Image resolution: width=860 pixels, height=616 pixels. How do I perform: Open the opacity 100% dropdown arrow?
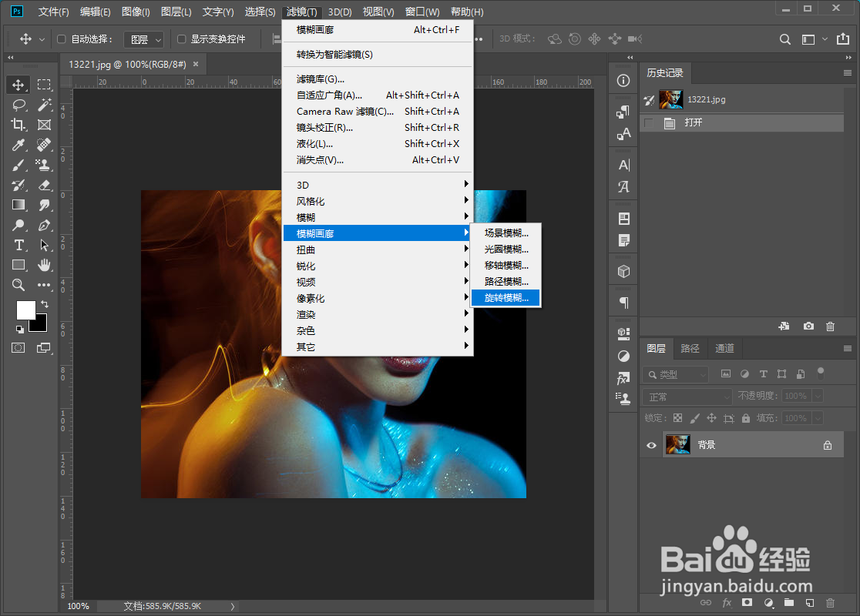click(817, 396)
